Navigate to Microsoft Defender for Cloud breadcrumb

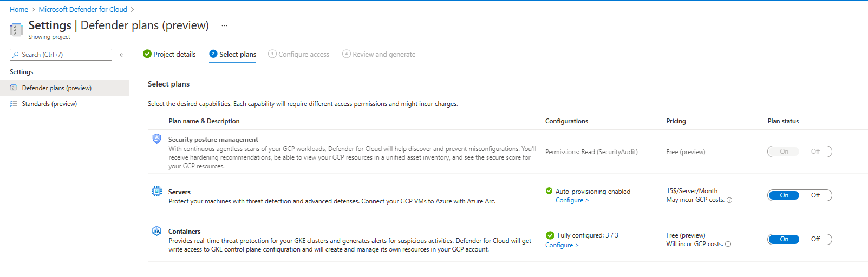83,9
